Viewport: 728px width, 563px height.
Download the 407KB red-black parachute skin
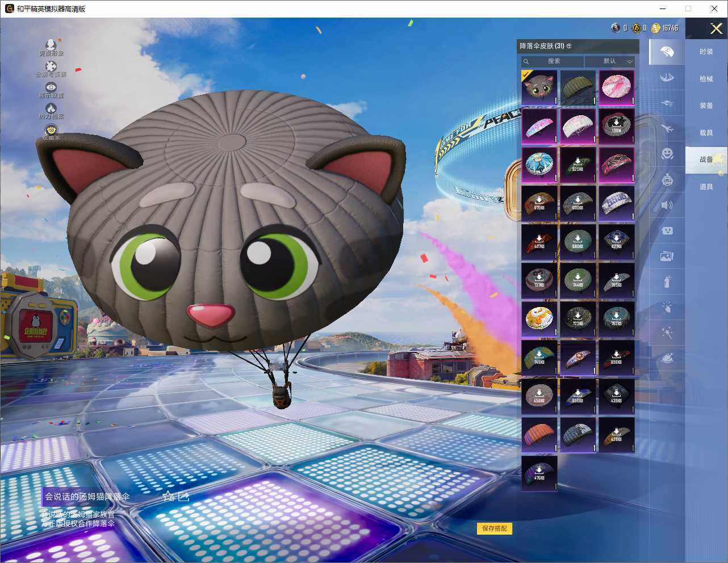click(539, 242)
